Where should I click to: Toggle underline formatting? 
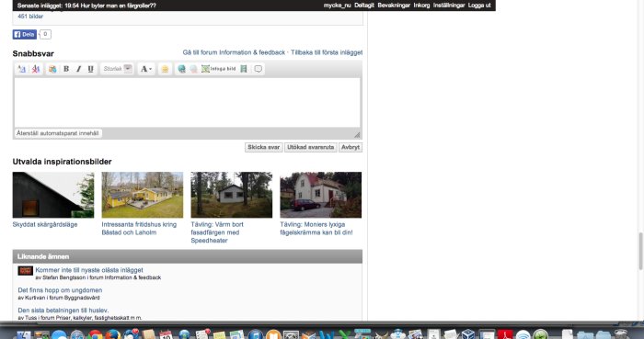coord(91,69)
